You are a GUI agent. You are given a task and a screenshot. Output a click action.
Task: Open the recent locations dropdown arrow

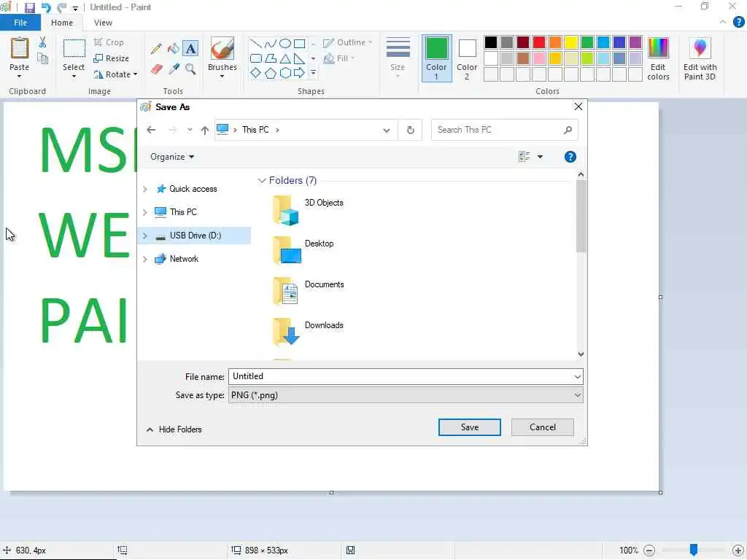pyautogui.click(x=190, y=130)
